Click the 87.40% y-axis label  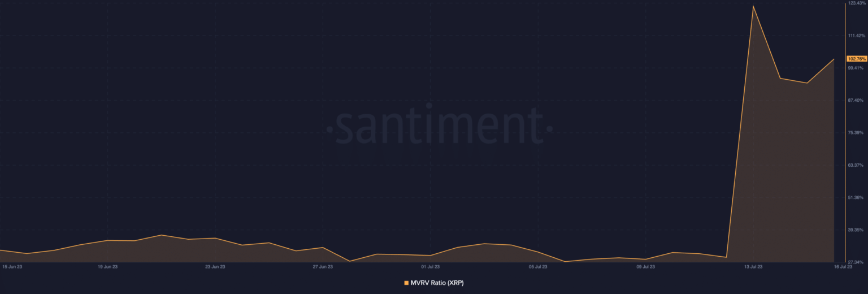tap(856, 100)
